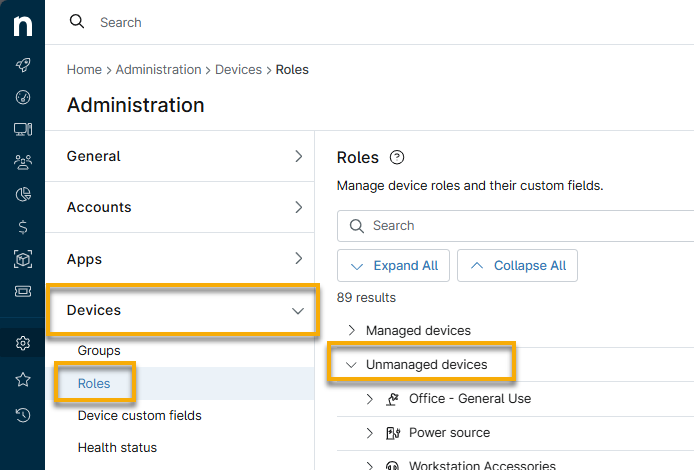Click the Collapse All button
Viewport: 694px width, 470px height.
click(517, 266)
